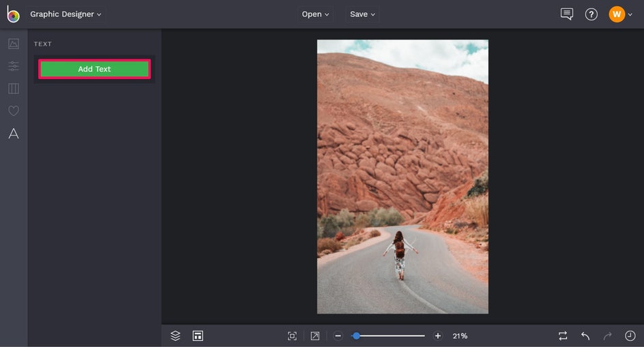Click the zoom slider handle
The height and width of the screenshot is (347, 644).
click(357, 336)
